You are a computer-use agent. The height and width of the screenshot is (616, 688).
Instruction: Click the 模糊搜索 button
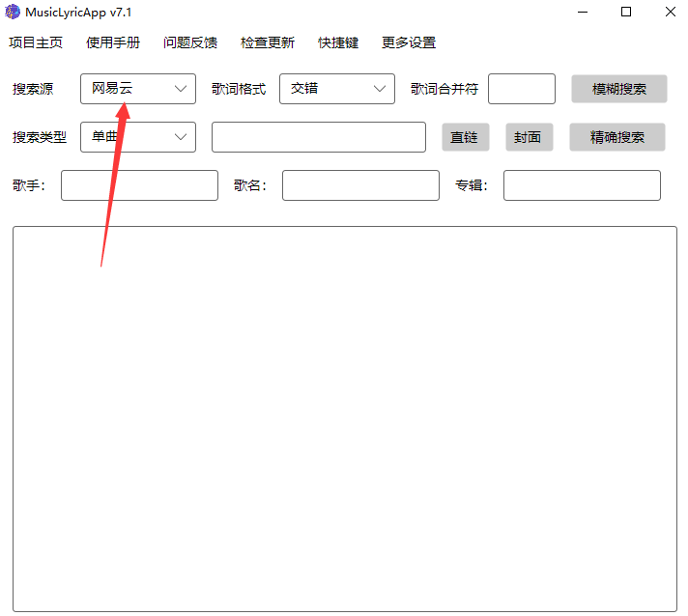tap(619, 89)
